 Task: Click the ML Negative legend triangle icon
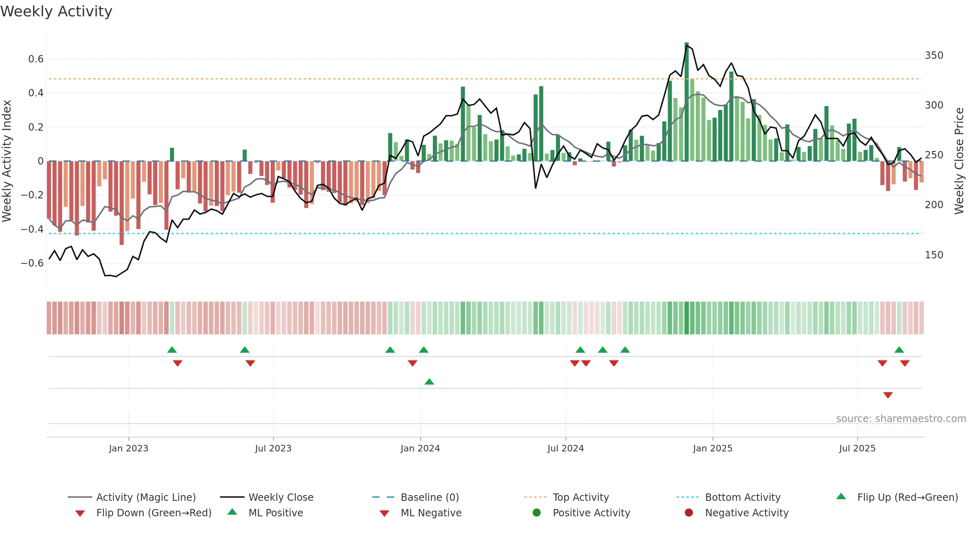coord(384,513)
